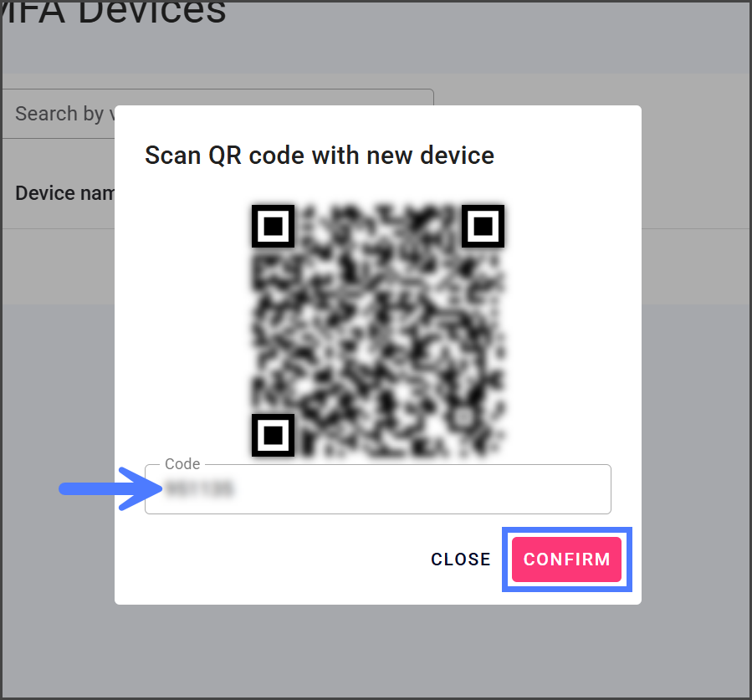Screen dimensions: 752x700
Task: Click the QR code's top-right corner square
Action: coord(483,226)
